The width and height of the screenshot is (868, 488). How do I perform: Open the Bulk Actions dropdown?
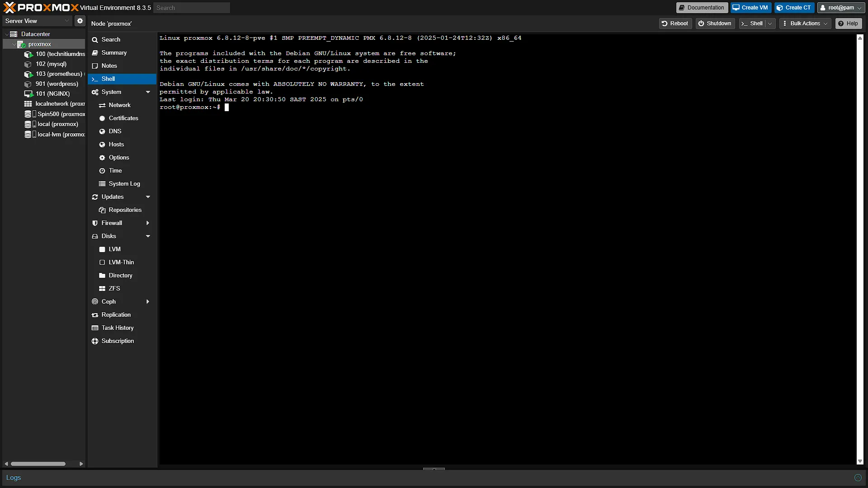tap(805, 23)
